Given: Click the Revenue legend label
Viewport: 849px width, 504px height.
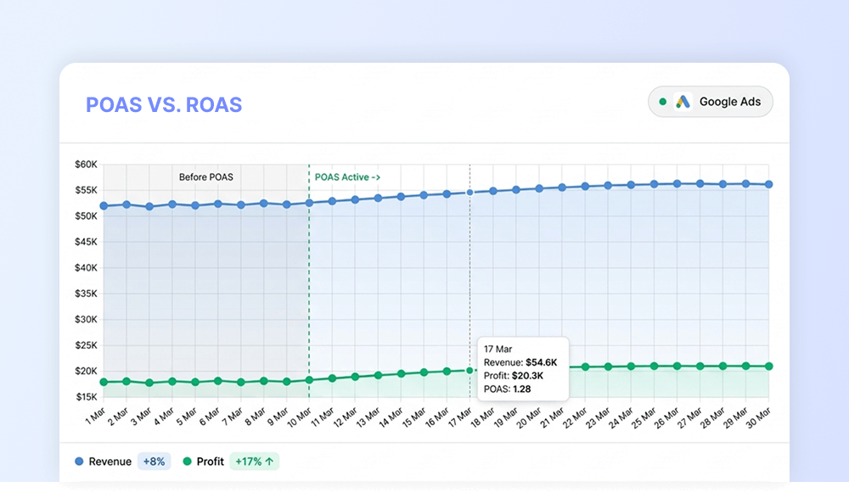Looking at the screenshot, I should (x=110, y=462).
